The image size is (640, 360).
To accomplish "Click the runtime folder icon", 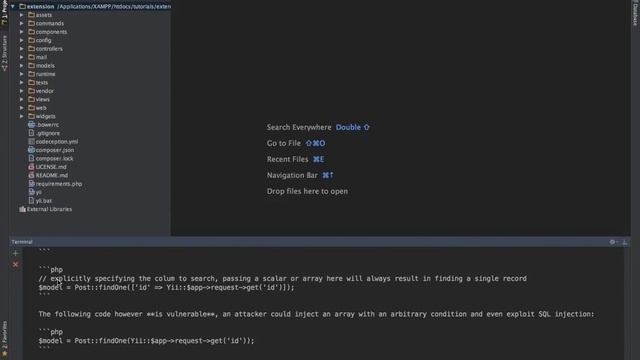I will coord(31,74).
